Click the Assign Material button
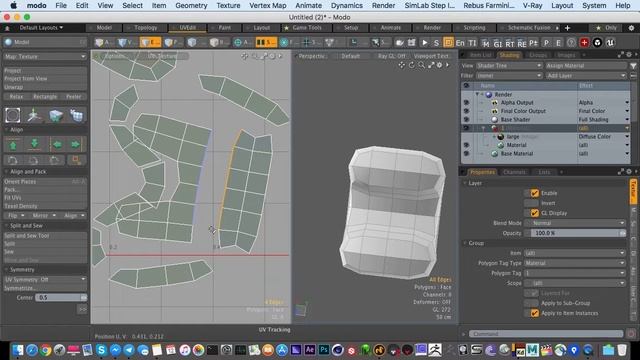Viewport: 640px width, 360px height. tap(586, 65)
